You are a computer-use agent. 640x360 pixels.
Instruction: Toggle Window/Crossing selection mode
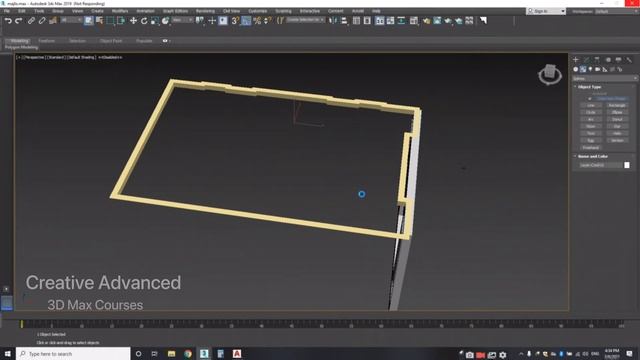pos(121,21)
